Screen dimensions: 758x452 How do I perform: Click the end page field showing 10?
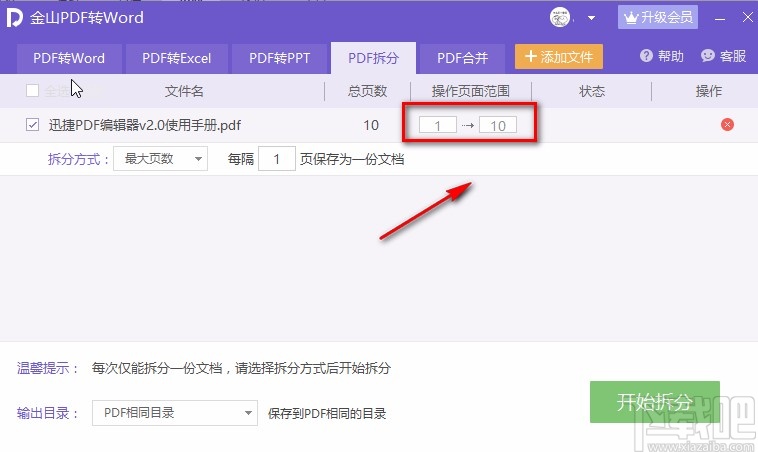point(498,125)
